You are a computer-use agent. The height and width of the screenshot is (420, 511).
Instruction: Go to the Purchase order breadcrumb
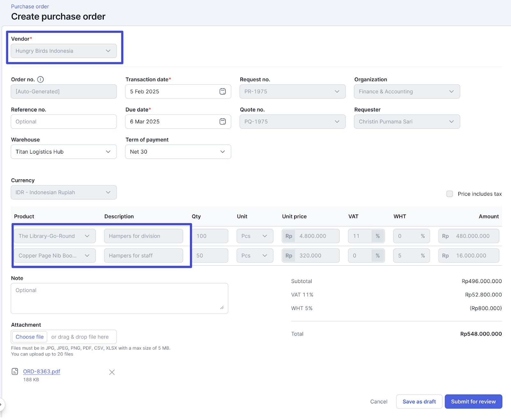pos(30,6)
